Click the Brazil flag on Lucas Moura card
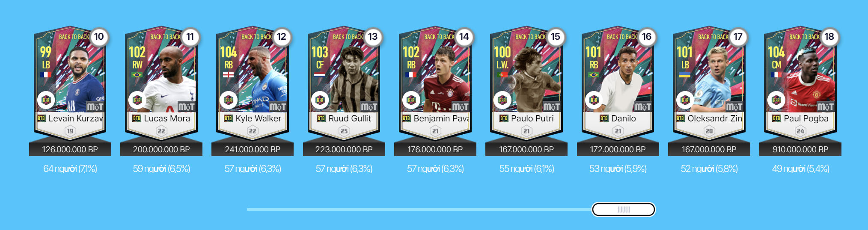 pyautogui.click(x=137, y=75)
